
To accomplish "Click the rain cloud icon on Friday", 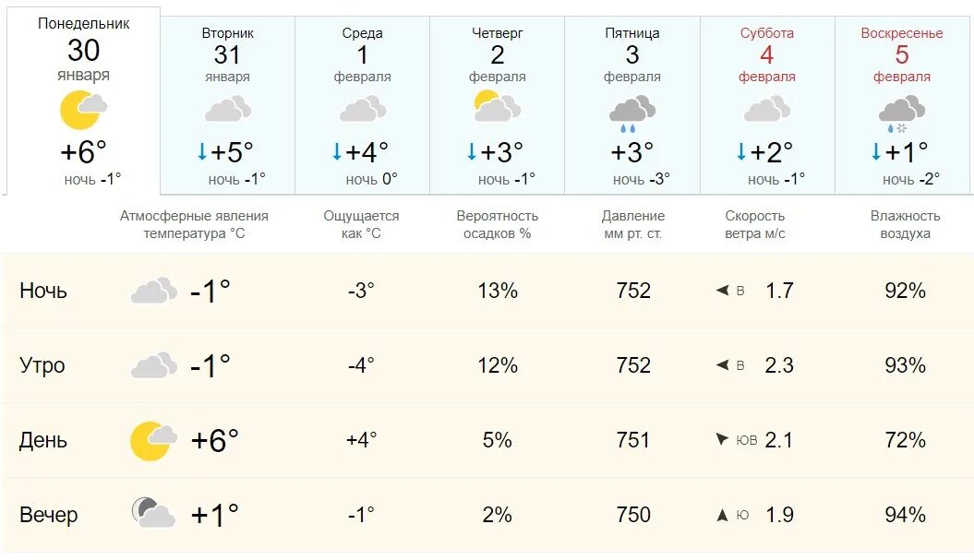I will click(x=631, y=113).
